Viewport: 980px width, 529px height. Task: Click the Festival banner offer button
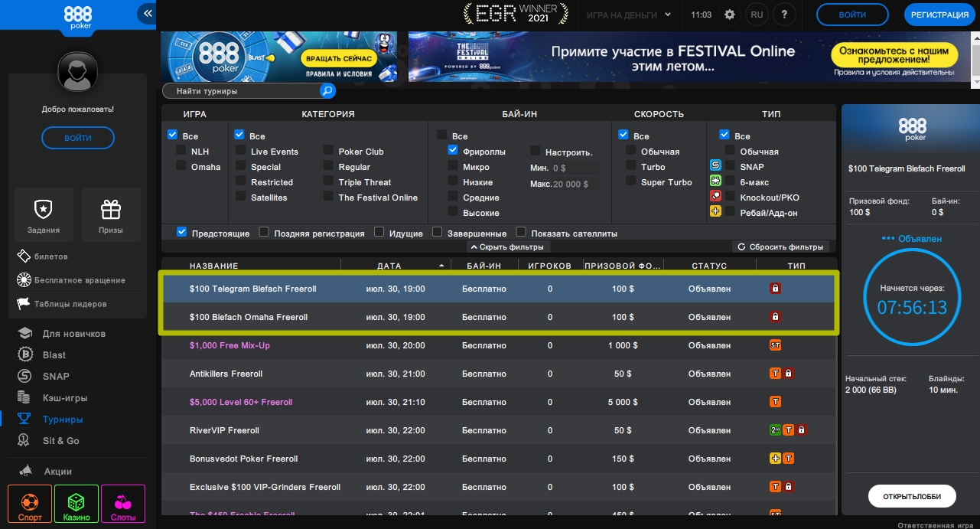[894, 54]
